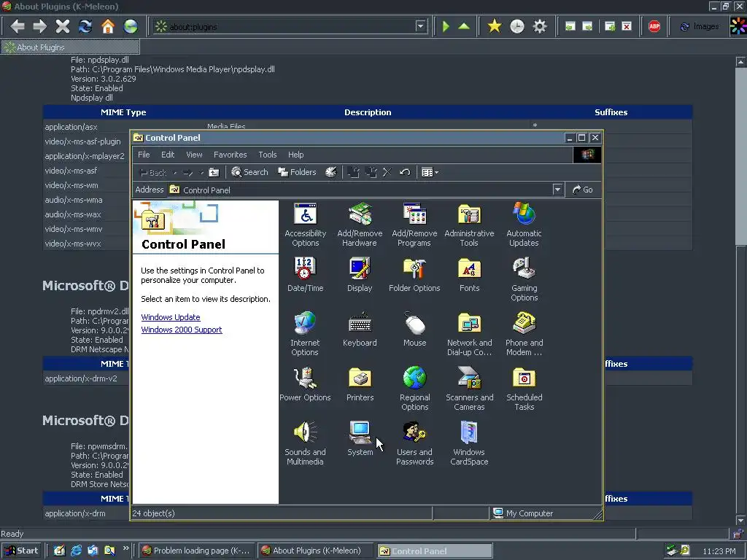Open Folder Options icon
This screenshot has width=747, height=560.
coord(414,274)
